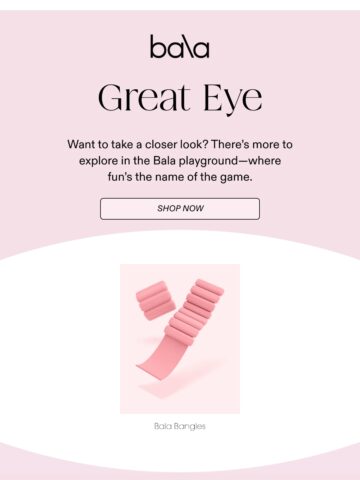Click the Bala Bangles caption link
This screenshot has width=360, height=480.
click(x=180, y=426)
